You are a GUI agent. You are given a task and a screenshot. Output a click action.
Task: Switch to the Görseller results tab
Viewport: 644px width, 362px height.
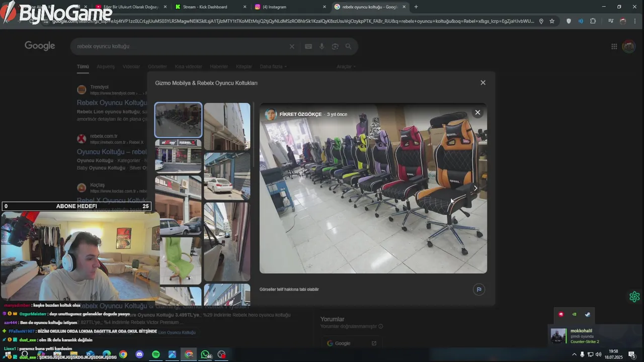coord(157,66)
